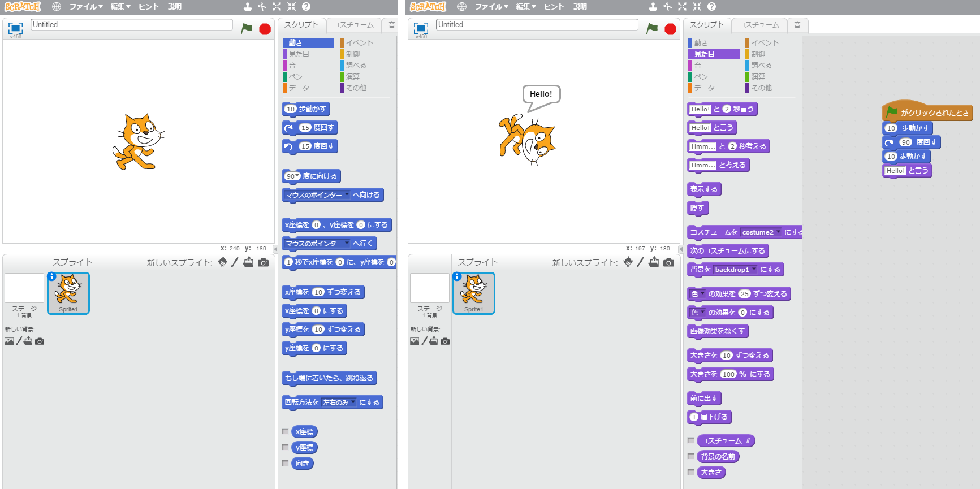The width and height of the screenshot is (980, 489).
Task: Open 編集 menu in the right window
Action: pyautogui.click(x=526, y=7)
